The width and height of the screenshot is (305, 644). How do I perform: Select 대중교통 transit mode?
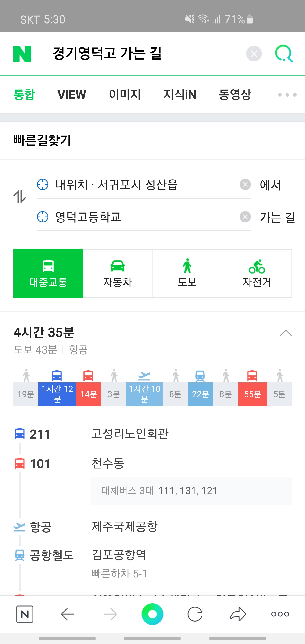[x=48, y=273]
